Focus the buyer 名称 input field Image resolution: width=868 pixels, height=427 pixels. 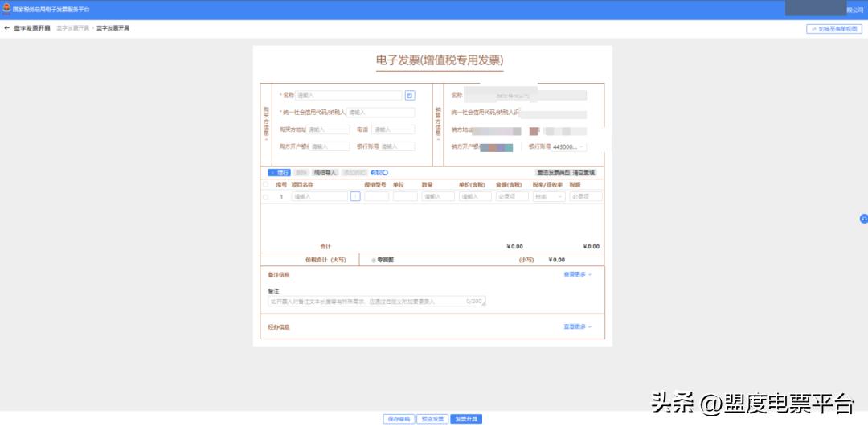(349, 95)
